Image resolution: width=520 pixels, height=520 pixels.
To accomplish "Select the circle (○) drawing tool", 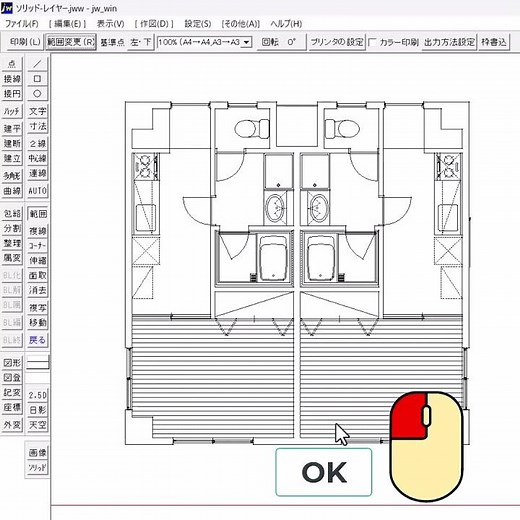I will (37, 94).
